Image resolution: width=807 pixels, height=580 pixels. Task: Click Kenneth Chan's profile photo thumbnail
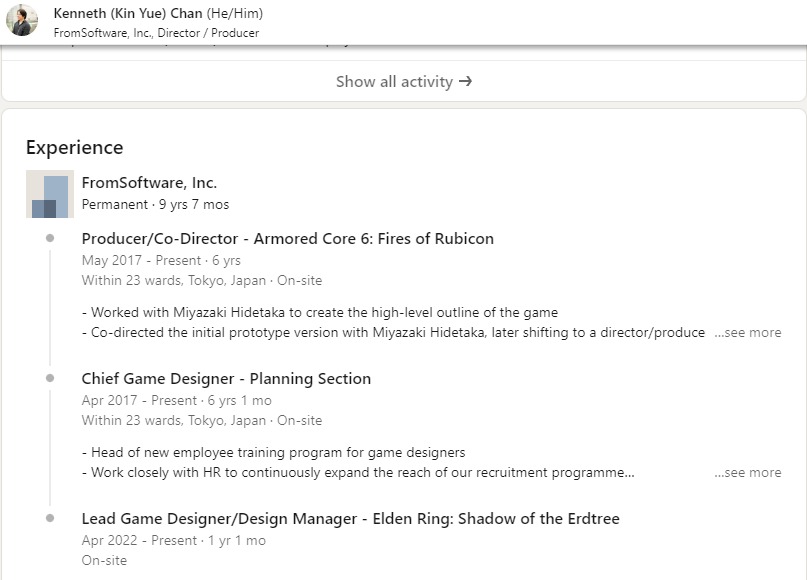pos(22,21)
